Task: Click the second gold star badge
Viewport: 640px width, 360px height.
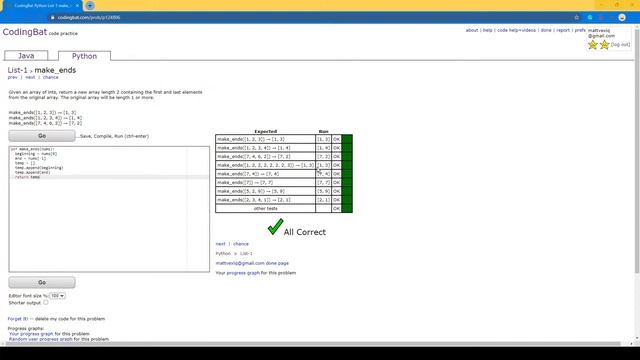Action: click(x=604, y=44)
